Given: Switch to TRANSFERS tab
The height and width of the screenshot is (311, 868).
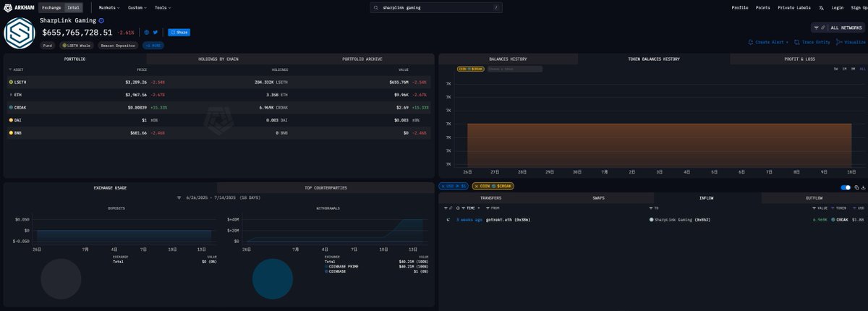Looking at the screenshot, I should click(x=491, y=197).
